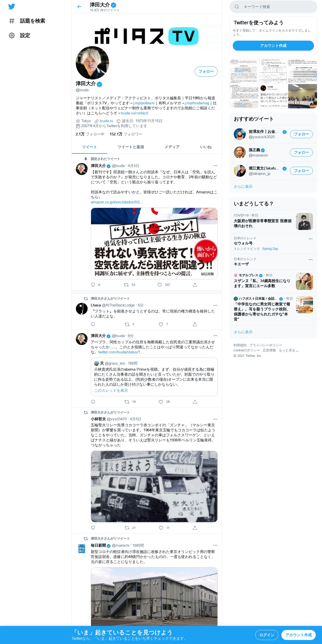Click the Twitter bird logo
The image size is (322, 644).
[x=12, y=7]
